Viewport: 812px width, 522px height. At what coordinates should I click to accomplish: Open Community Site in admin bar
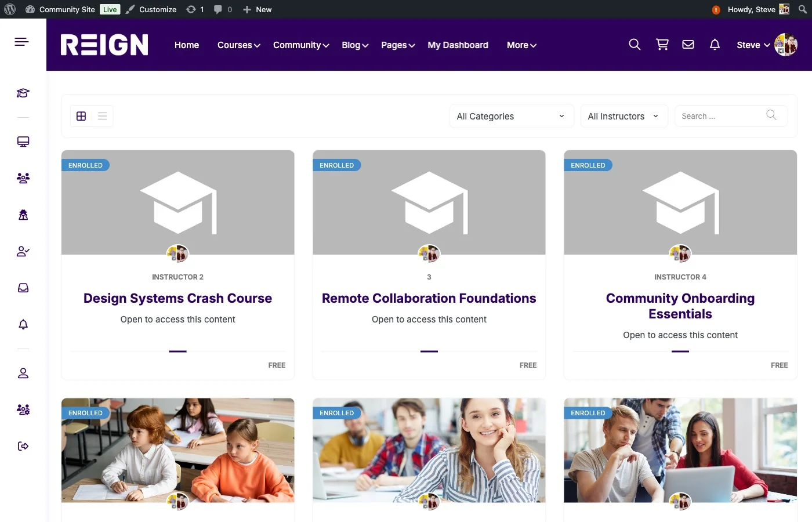(61, 9)
